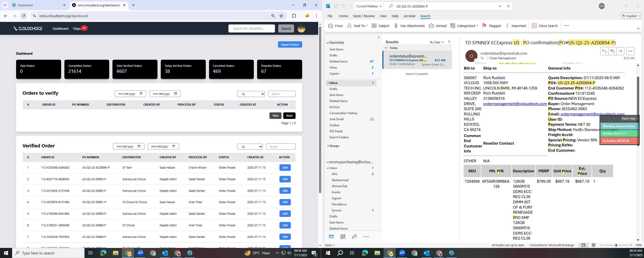This screenshot has width=644, height=258.
Task: Open Current Mailbox scope dropdown
Action: pos(369,6)
